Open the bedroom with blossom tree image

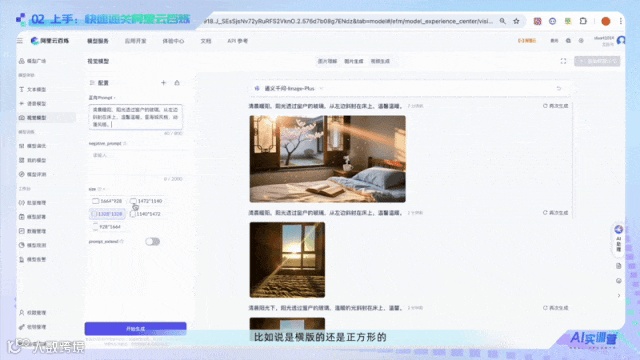click(x=327, y=159)
